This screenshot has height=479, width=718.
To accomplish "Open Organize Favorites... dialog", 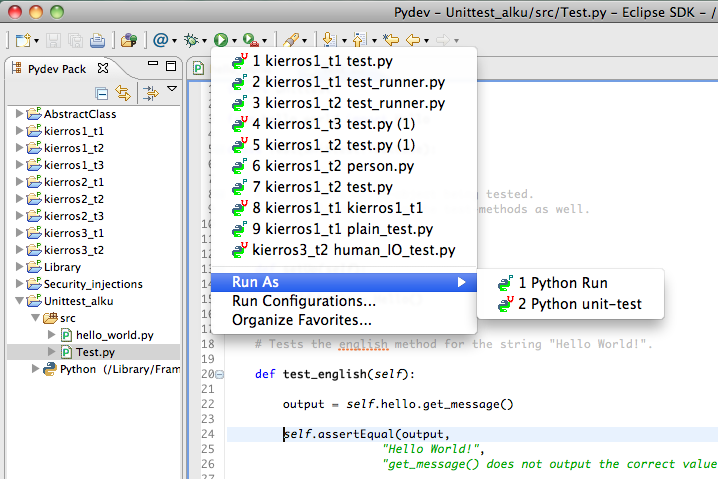I will [x=343, y=320].
